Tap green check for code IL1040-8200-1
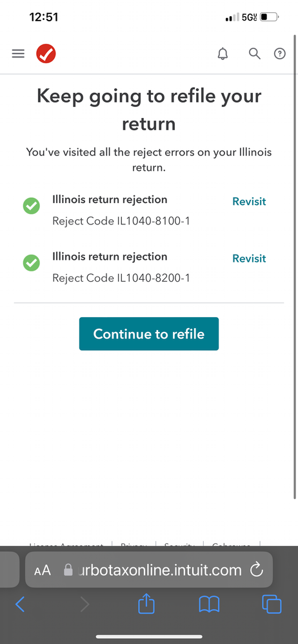The width and height of the screenshot is (298, 644). pos(31,263)
